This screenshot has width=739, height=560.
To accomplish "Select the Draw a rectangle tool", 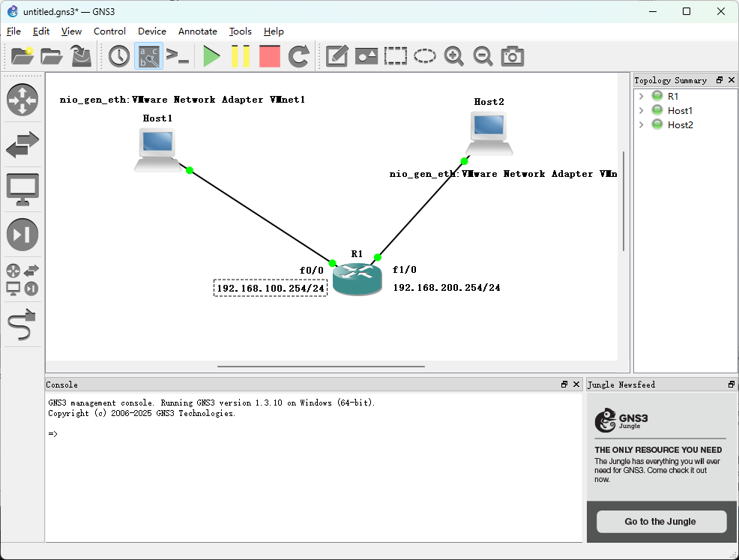I will [396, 56].
